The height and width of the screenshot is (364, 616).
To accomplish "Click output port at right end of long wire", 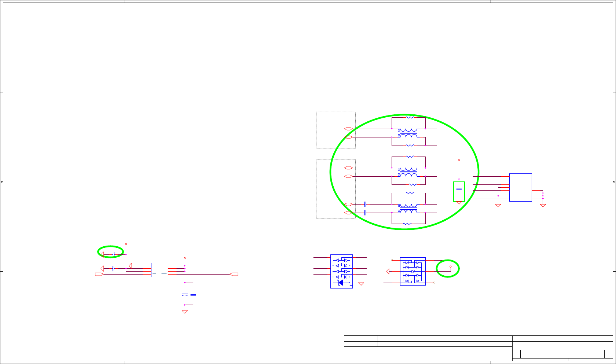I will click(x=234, y=274).
